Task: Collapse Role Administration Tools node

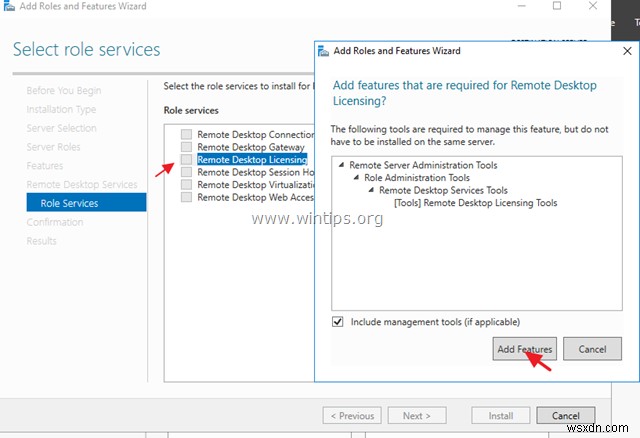Action: click(356, 178)
